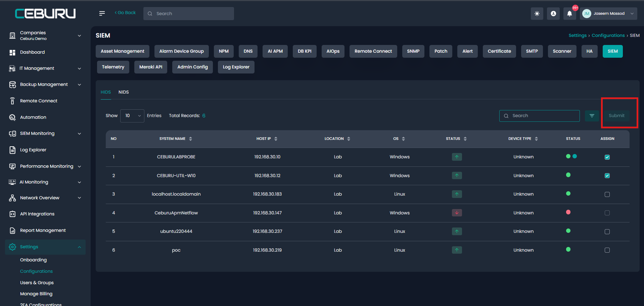
Task: Click the Log Explorer document icon in sidebar
Action: [12, 150]
